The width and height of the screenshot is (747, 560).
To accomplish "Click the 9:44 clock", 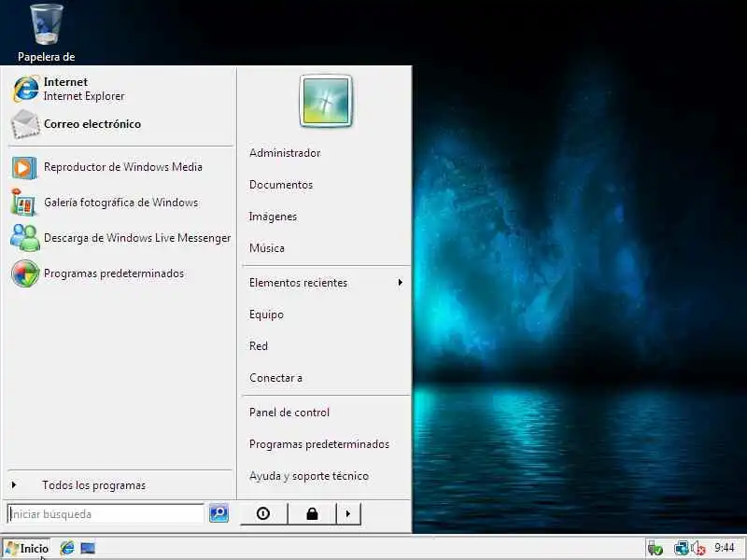I will coord(725,548).
